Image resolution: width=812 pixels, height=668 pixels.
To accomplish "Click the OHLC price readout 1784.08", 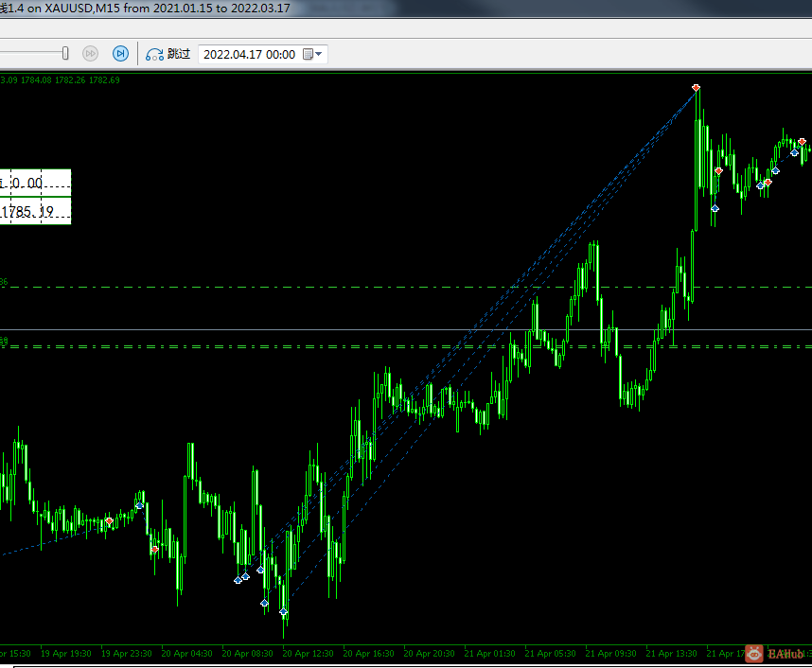I will point(36,80).
